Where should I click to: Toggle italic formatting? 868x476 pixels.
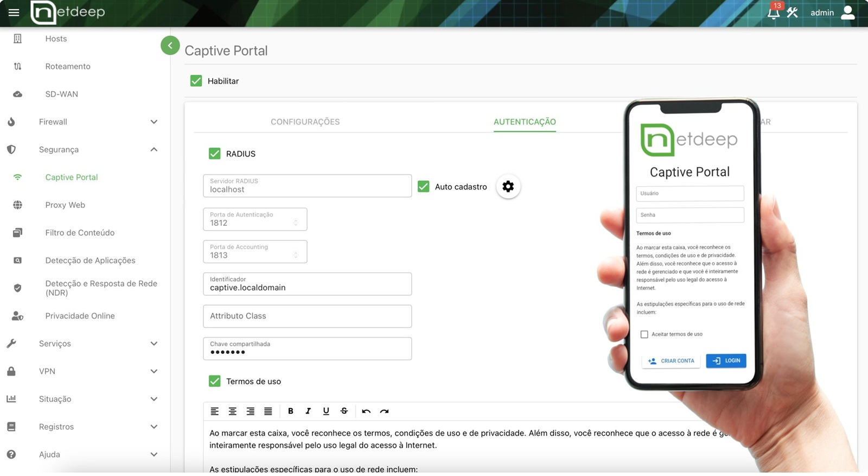click(x=308, y=411)
